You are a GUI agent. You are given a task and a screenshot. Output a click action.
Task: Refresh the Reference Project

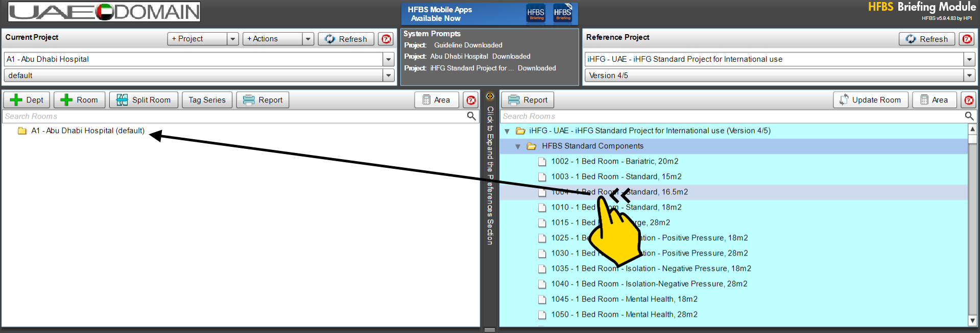pos(927,39)
